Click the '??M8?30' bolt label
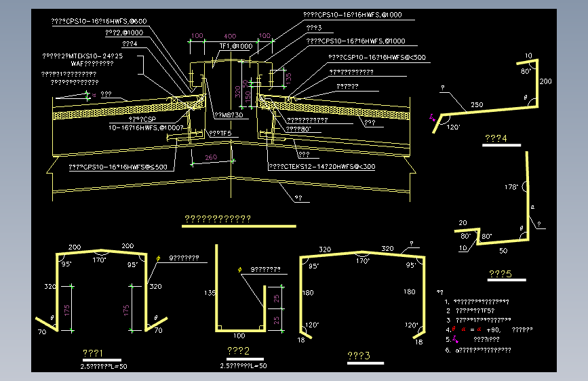Image resolution: width=588 pixels, height=381 pixels. point(229,115)
